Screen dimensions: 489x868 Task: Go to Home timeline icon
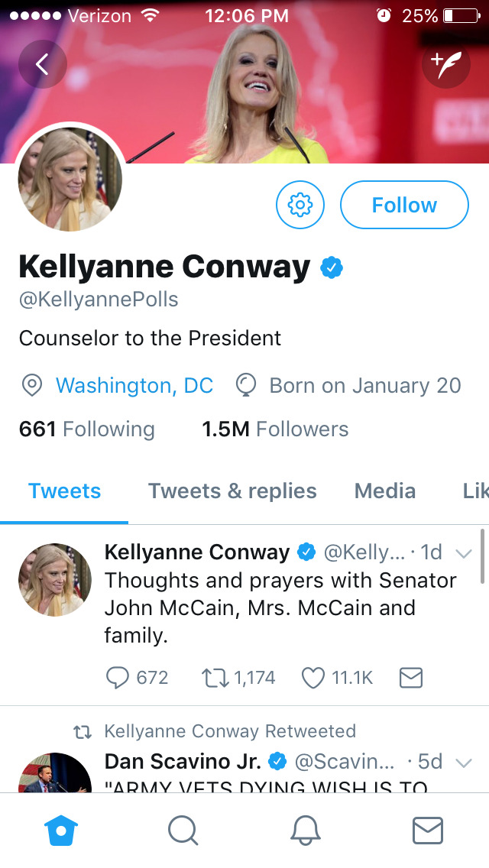(61, 831)
